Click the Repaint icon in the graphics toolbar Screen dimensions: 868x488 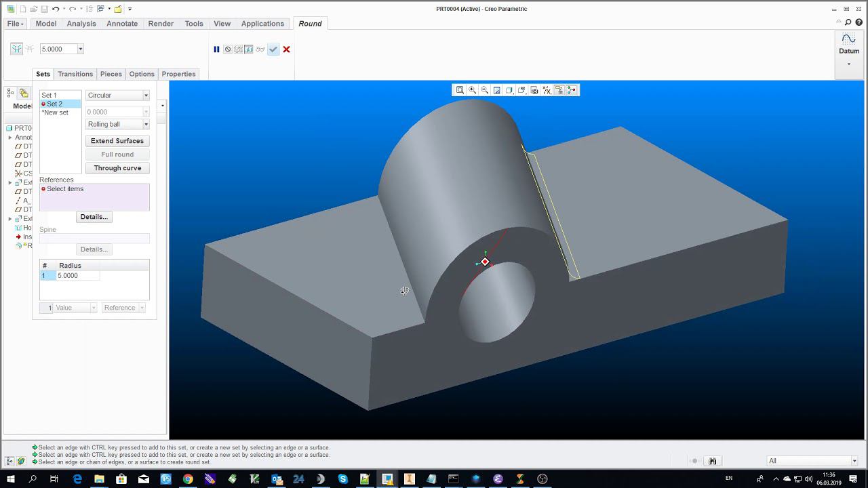click(x=497, y=90)
